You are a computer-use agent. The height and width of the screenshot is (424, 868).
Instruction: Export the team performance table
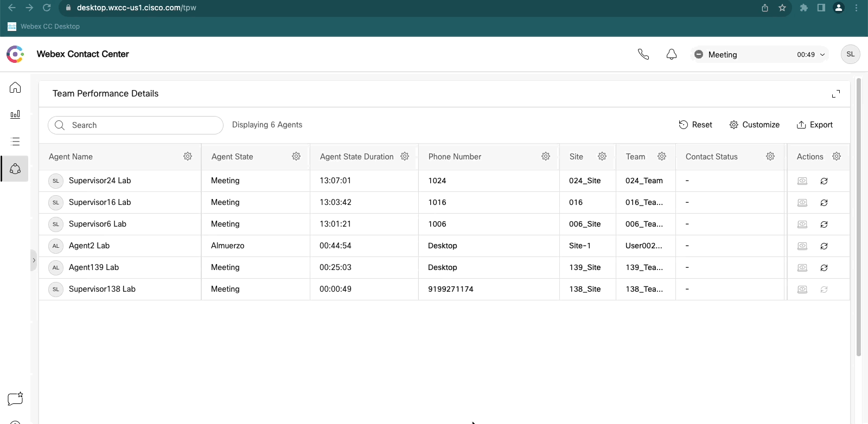point(815,125)
